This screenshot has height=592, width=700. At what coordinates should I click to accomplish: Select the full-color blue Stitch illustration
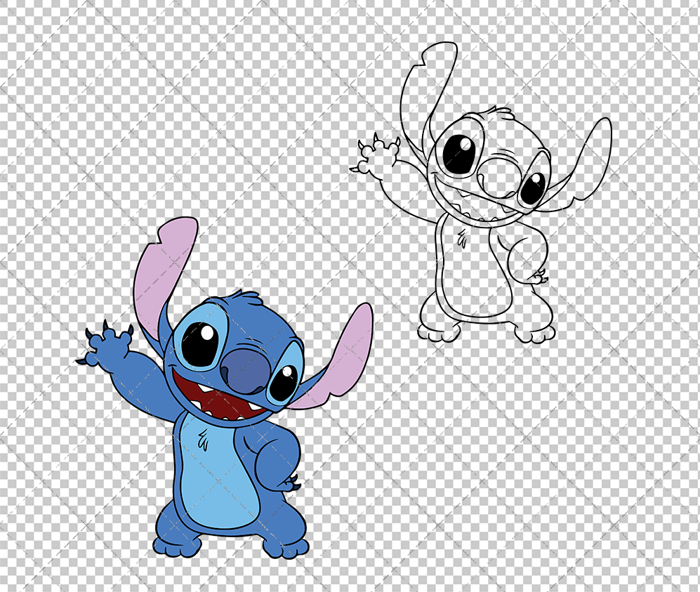point(225,388)
